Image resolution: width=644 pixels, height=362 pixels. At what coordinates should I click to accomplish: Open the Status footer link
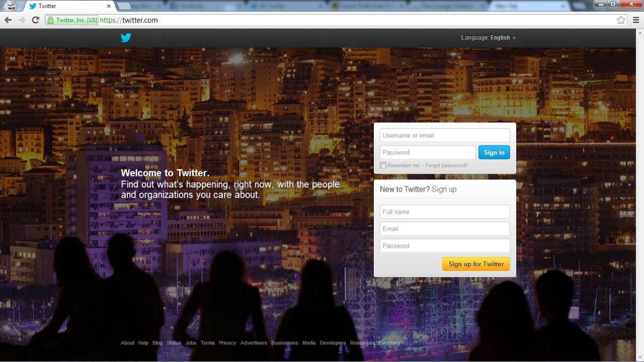click(174, 343)
